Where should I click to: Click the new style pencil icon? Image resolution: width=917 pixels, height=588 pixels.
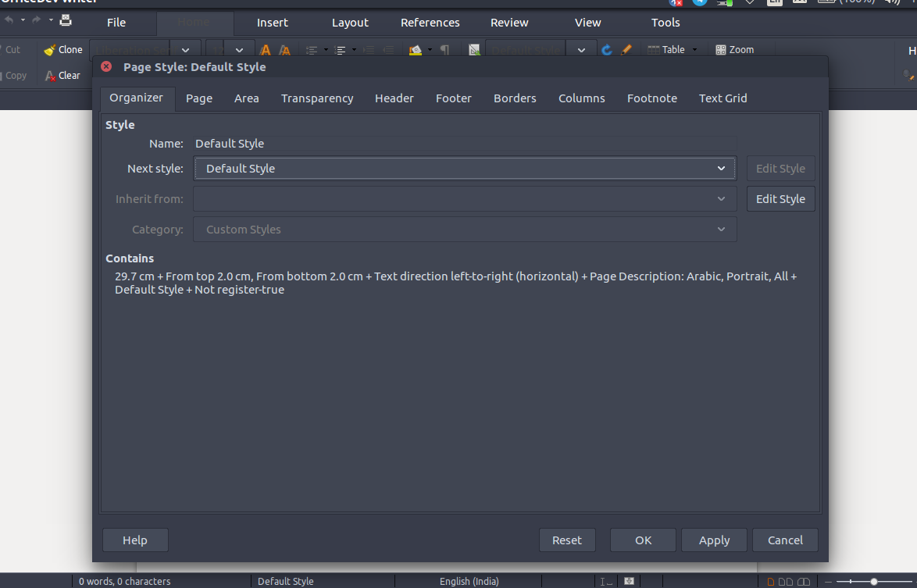pyautogui.click(x=626, y=50)
